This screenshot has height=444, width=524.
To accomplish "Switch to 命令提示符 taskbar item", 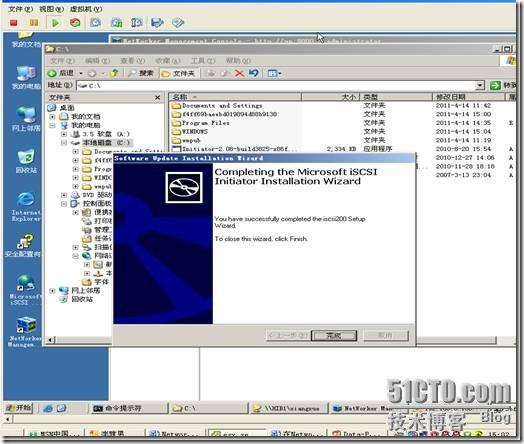I will pos(129,408).
